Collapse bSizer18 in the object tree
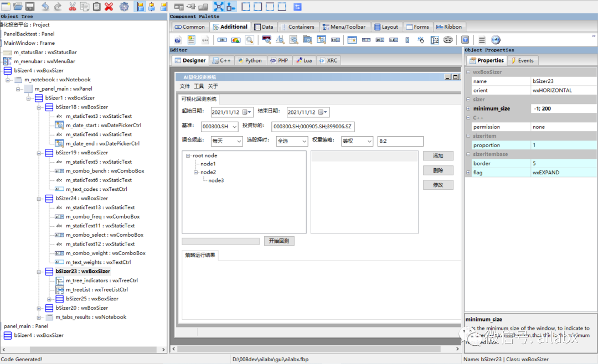 (39, 107)
